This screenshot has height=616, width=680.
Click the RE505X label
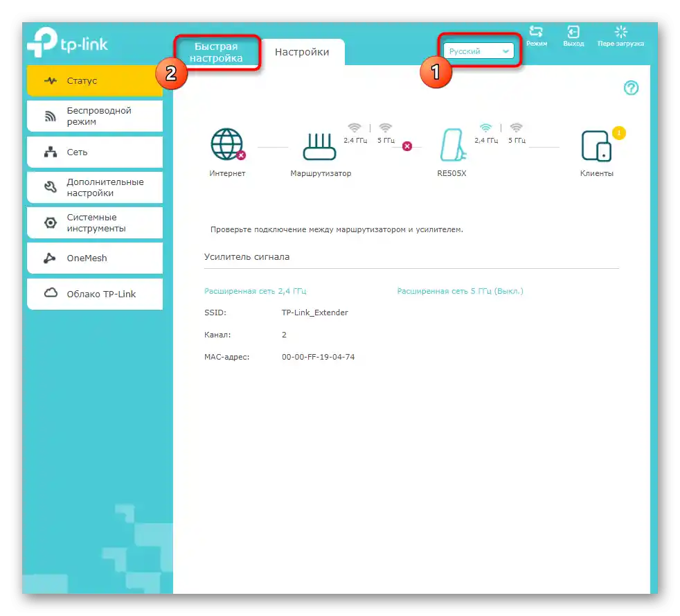(451, 173)
